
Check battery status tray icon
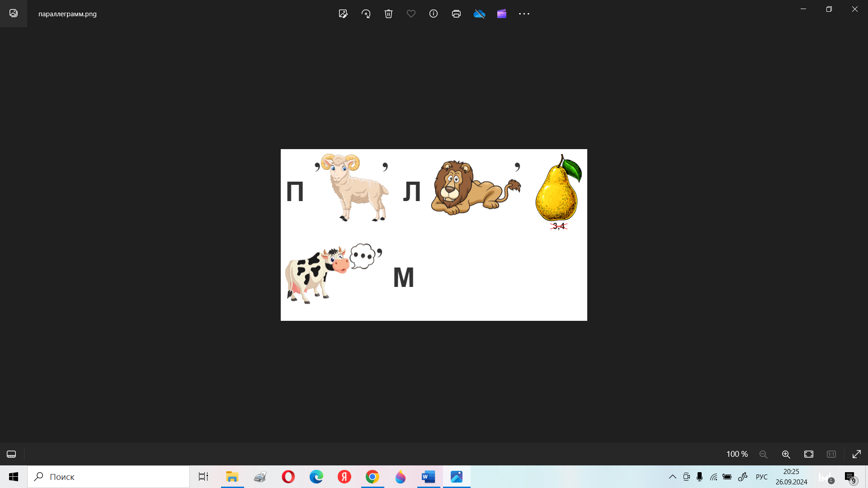coord(727,477)
